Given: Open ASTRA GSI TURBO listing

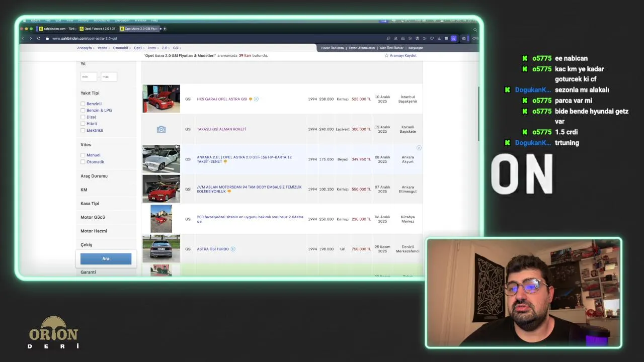Looking at the screenshot, I should tap(213, 249).
